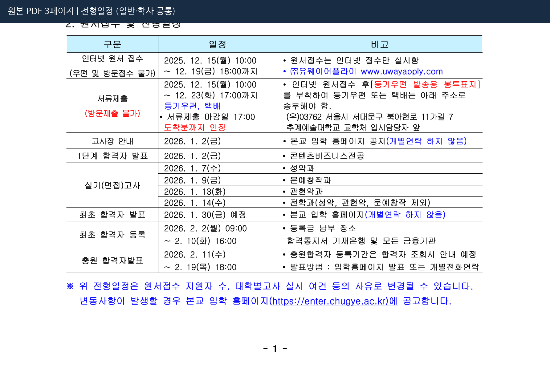The height and width of the screenshot is (392, 550).
Task: Select the '일정' column header
Action: [218, 44]
